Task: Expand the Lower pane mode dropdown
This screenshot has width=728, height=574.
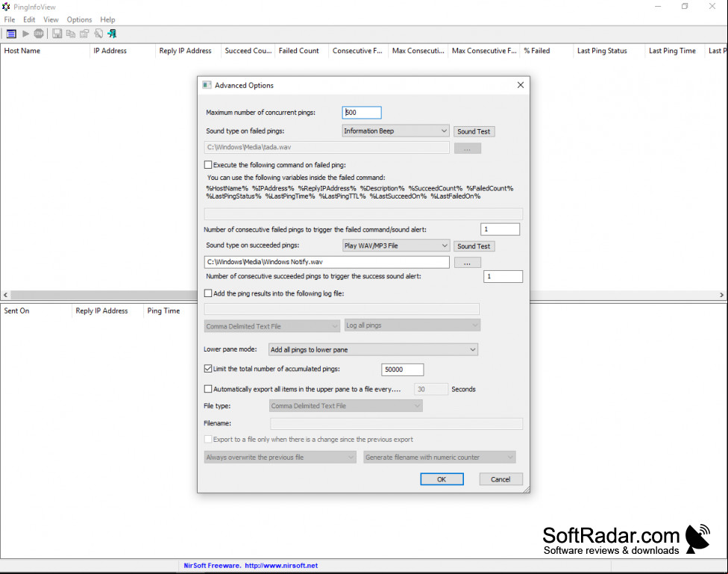Action: coord(373,349)
